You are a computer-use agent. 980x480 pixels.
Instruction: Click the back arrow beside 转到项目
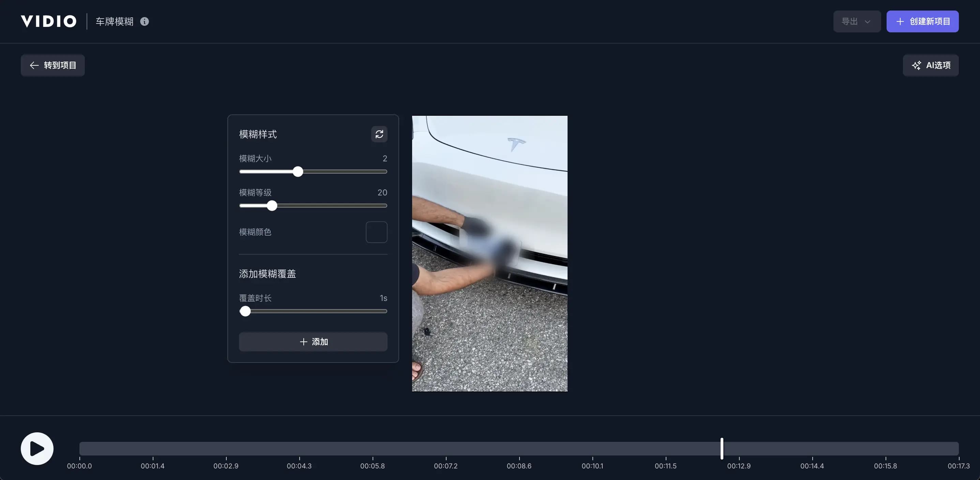click(34, 65)
